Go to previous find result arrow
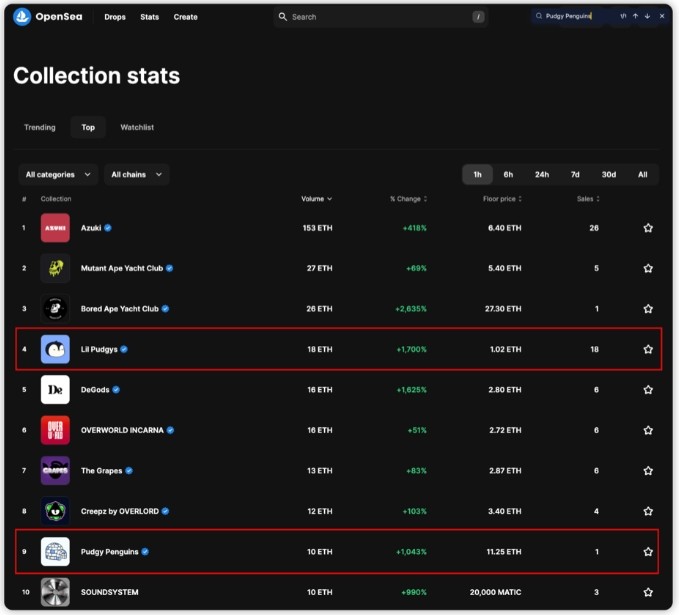The height and width of the screenshot is (615, 679). (635, 16)
